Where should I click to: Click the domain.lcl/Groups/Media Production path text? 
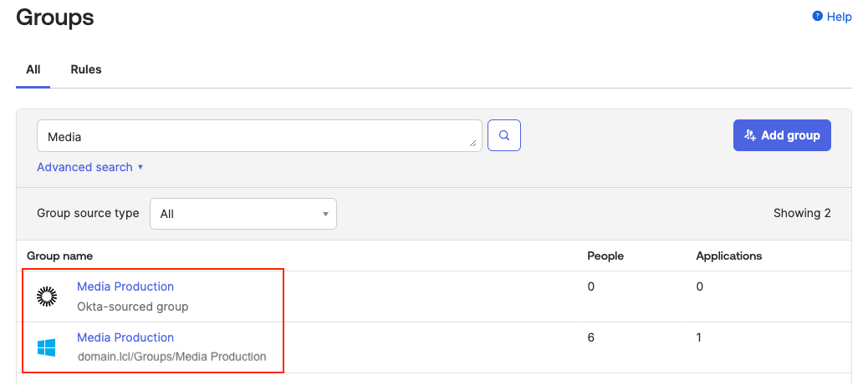coord(171,357)
